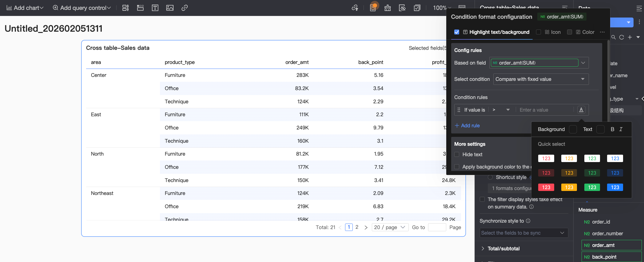This screenshot has height=262, width=644.
Task: Enable the Icon condition format checkbox
Action: coord(539,32)
